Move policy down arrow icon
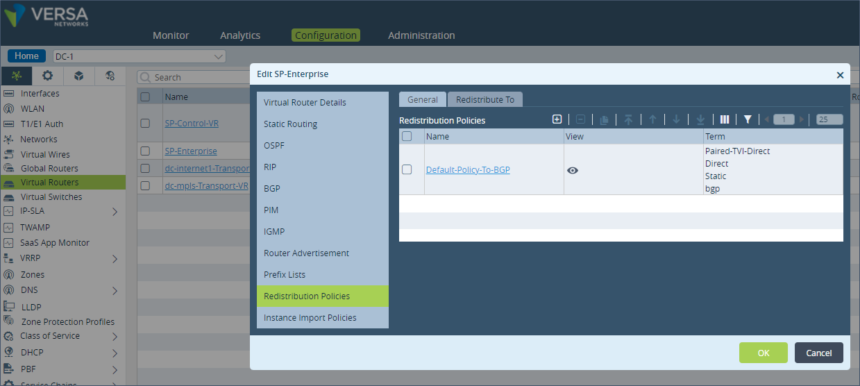 pos(676,120)
